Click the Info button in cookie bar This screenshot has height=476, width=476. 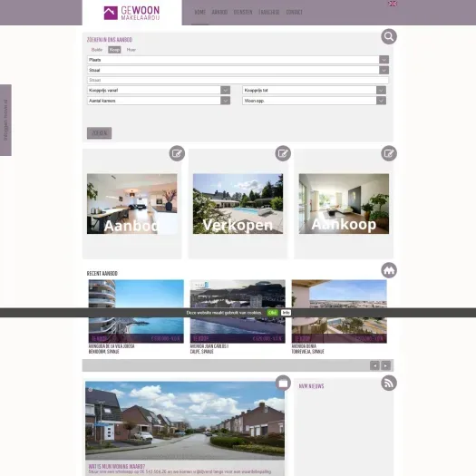click(286, 313)
